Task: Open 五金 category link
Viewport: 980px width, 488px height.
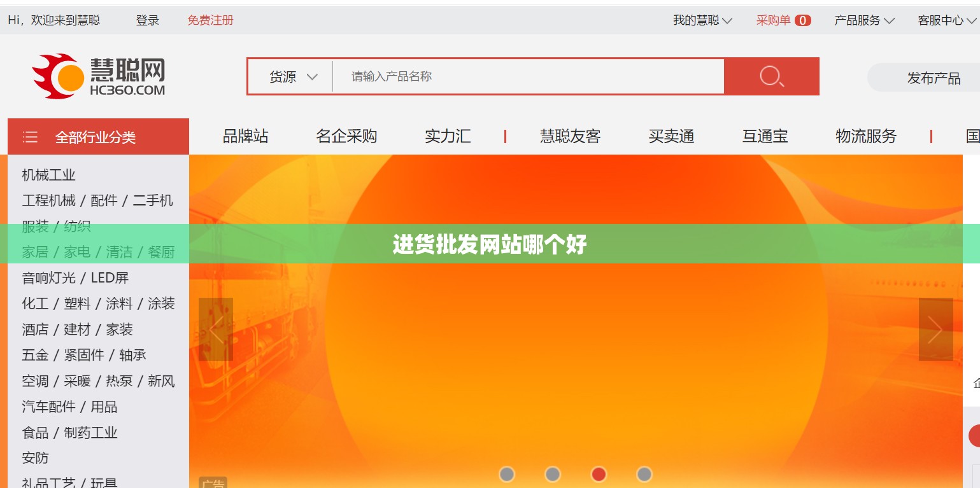Action: 35,355
